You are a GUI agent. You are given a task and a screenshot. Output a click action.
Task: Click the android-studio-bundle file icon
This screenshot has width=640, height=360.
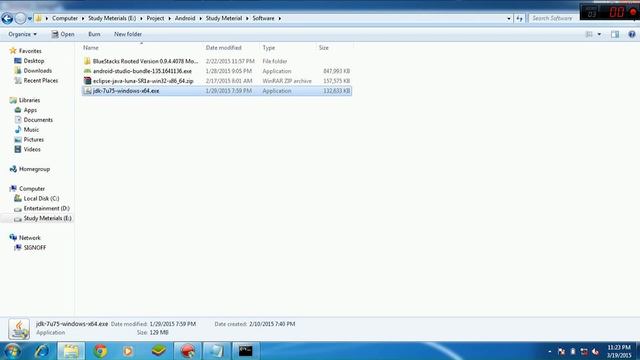coord(87,71)
